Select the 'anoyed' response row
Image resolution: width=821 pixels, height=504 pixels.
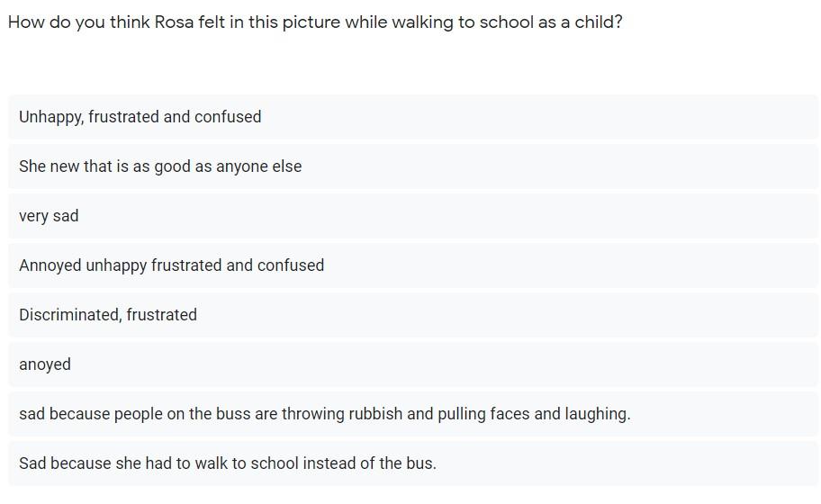coord(413,364)
